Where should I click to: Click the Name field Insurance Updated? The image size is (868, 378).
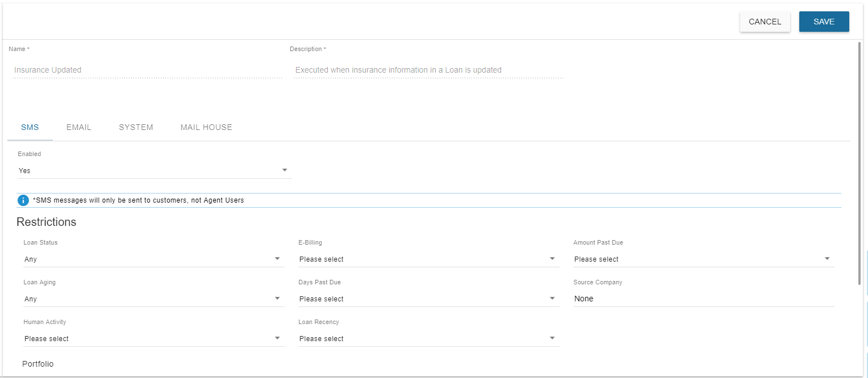pyautogui.click(x=147, y=70)
